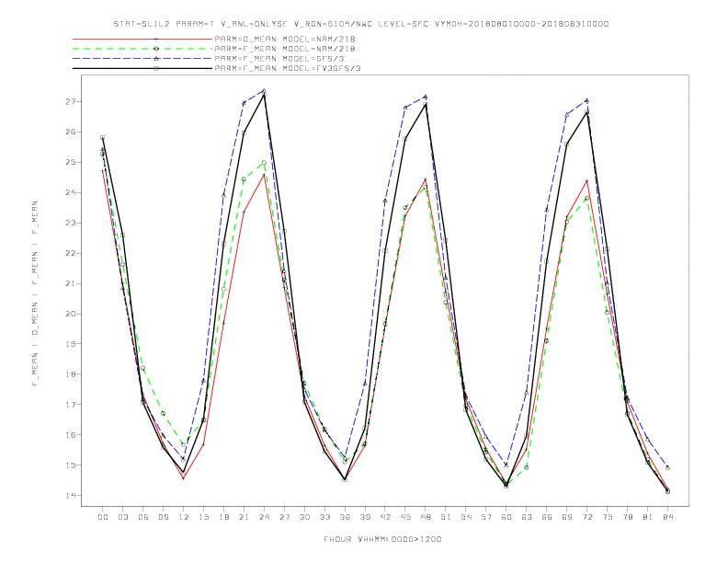Click y-axis tick label 26

(x=69, y=132)
